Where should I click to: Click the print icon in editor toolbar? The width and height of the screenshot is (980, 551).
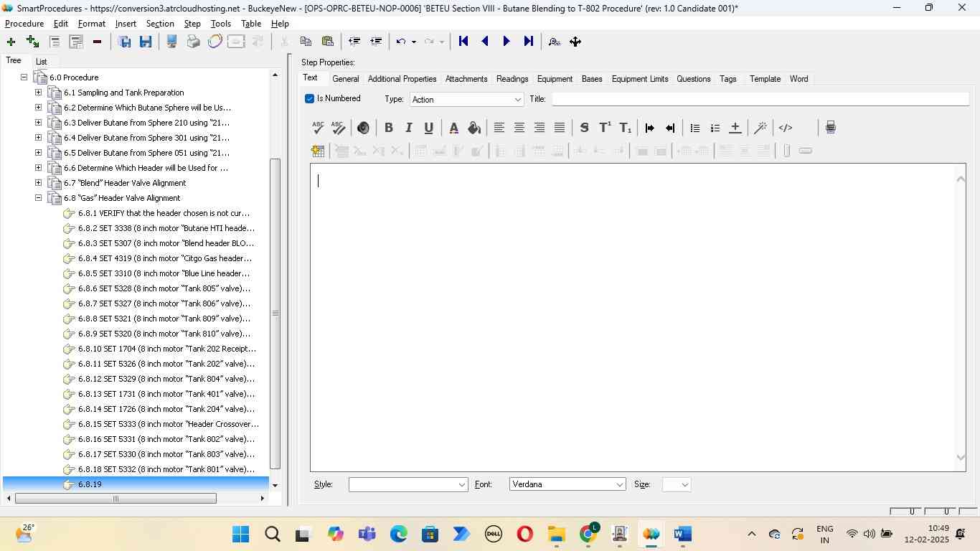[830, 128]
